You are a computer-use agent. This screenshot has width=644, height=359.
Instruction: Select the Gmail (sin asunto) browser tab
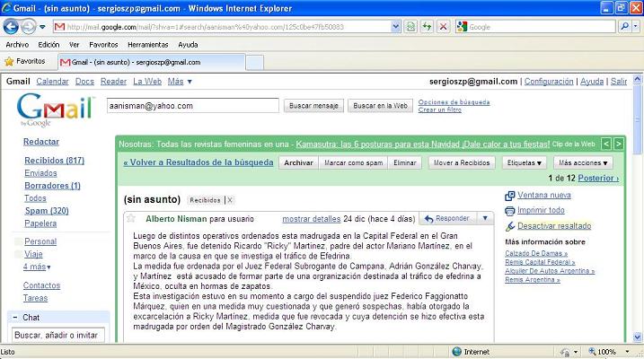[x=152, y=62]
